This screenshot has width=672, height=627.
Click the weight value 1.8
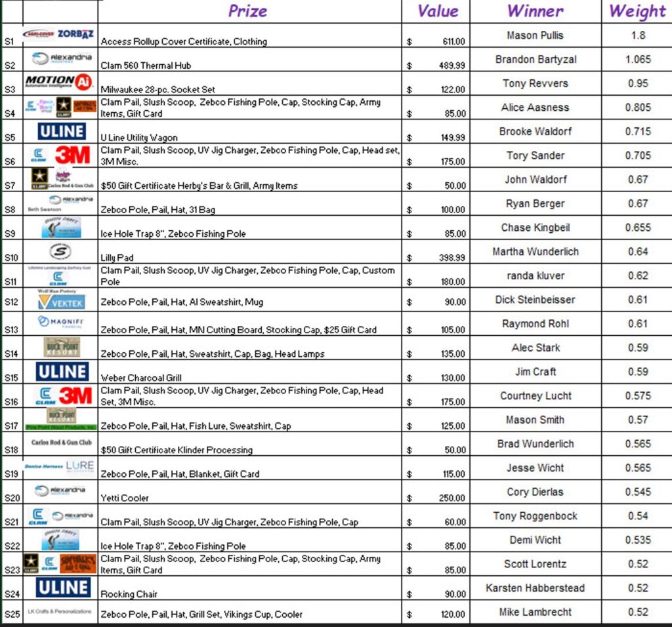(x=638, y=35)
